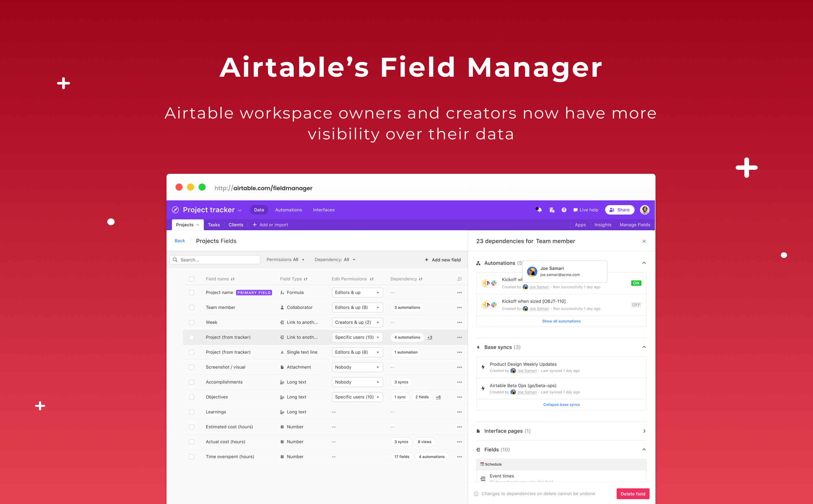Open Edit Permissions dropdown for Week
Screen dimensions: 813x504
(x=357, y=322)
